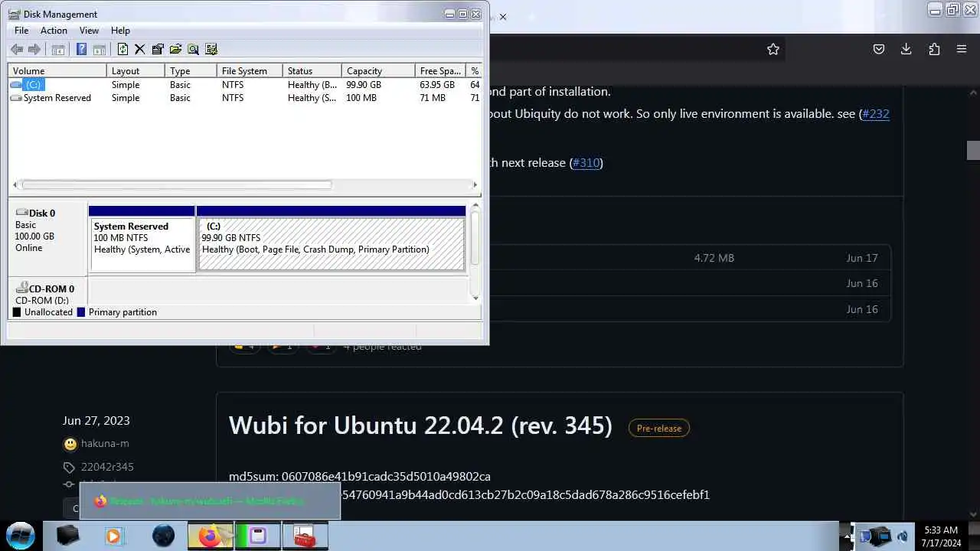Click the volume list horizontal scrollbar thumb
The width and height of the screenshot is (980, 551).
pos(177,184)
